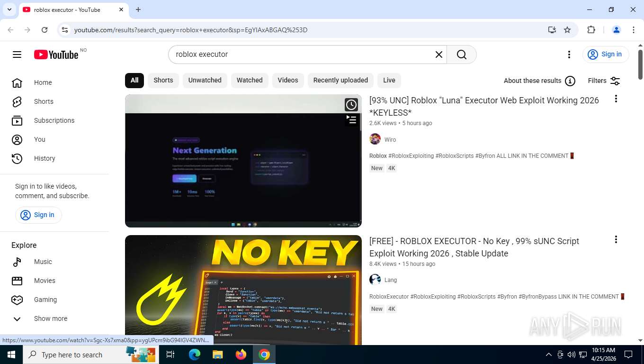Select the All filter chip

pyautogui.click(x=134, y=80)
